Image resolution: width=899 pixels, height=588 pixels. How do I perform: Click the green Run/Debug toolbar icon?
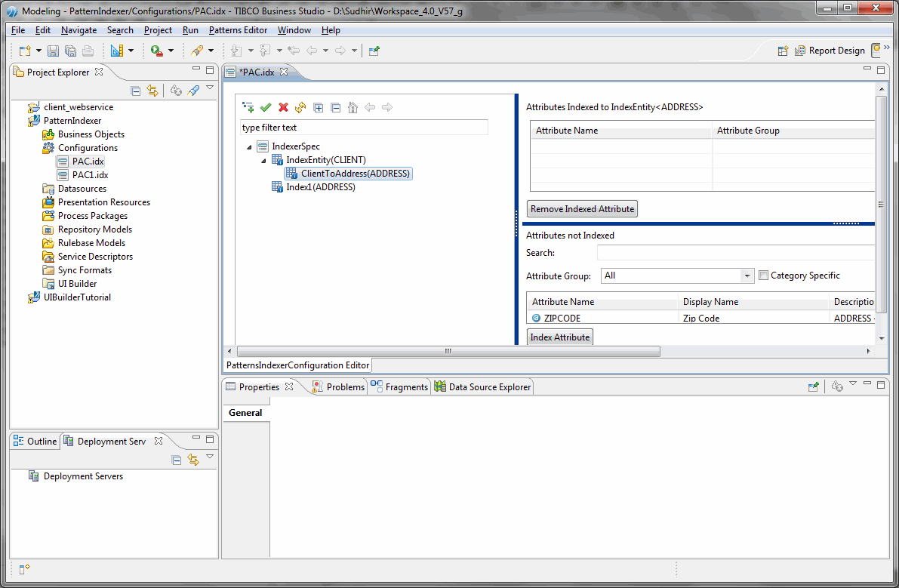pos(156,51)
